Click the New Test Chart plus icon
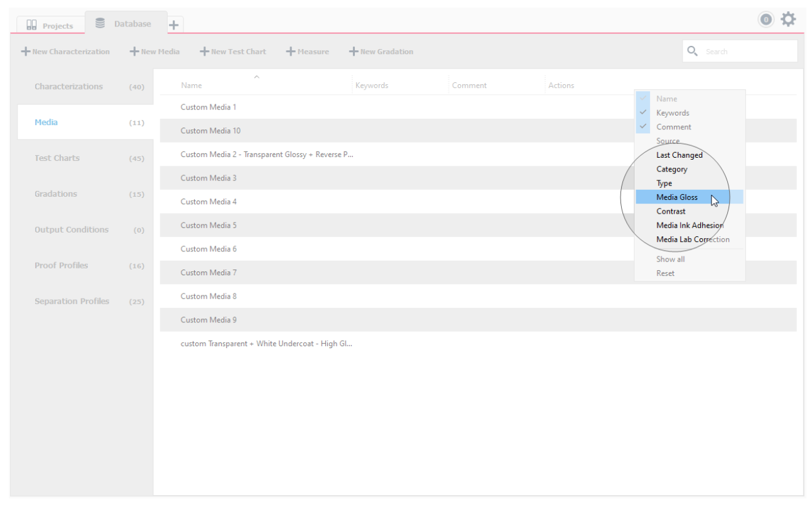 (x=204, y=52)
